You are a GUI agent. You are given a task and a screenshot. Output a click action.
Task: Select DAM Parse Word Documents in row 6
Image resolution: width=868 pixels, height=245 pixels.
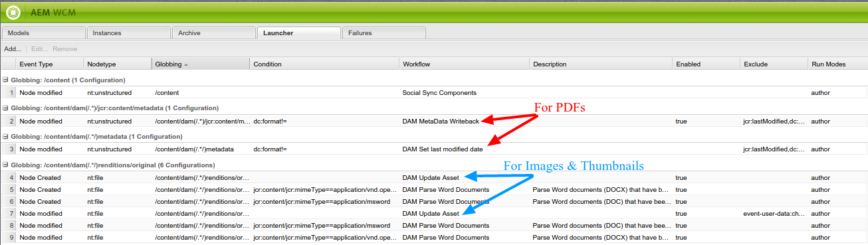(x=465, y=202)
